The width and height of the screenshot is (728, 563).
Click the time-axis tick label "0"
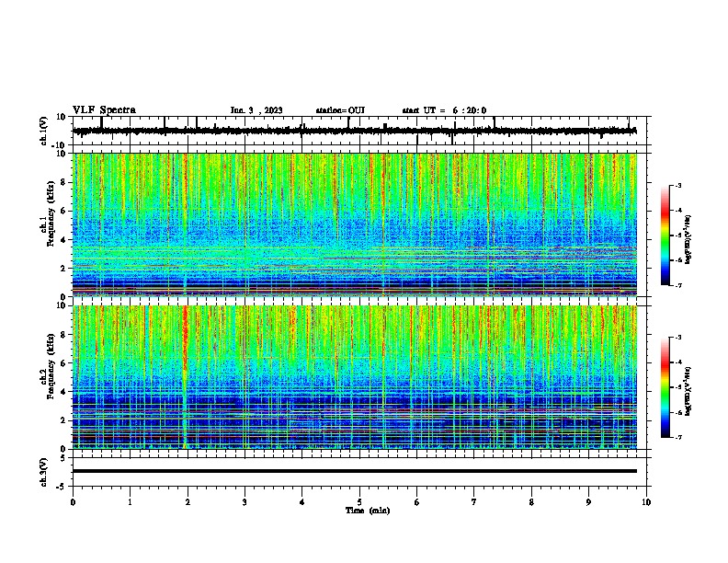[x=73, y=502]
